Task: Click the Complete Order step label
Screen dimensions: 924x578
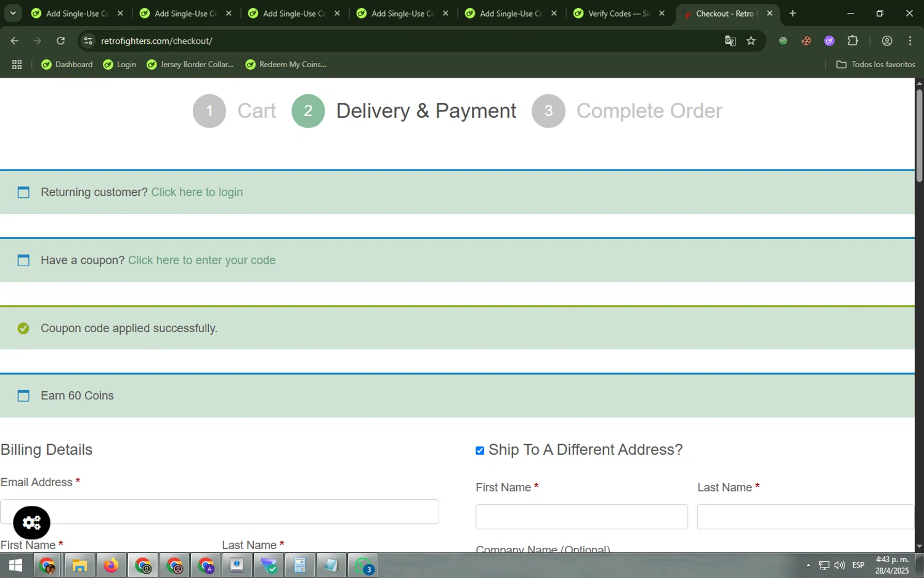Action: tap(649, 111)
